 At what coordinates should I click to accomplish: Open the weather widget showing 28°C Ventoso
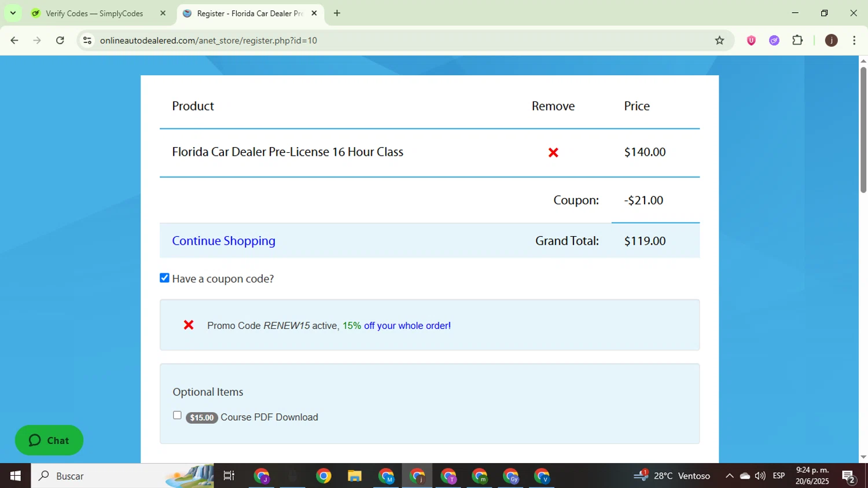click(673, 476)
